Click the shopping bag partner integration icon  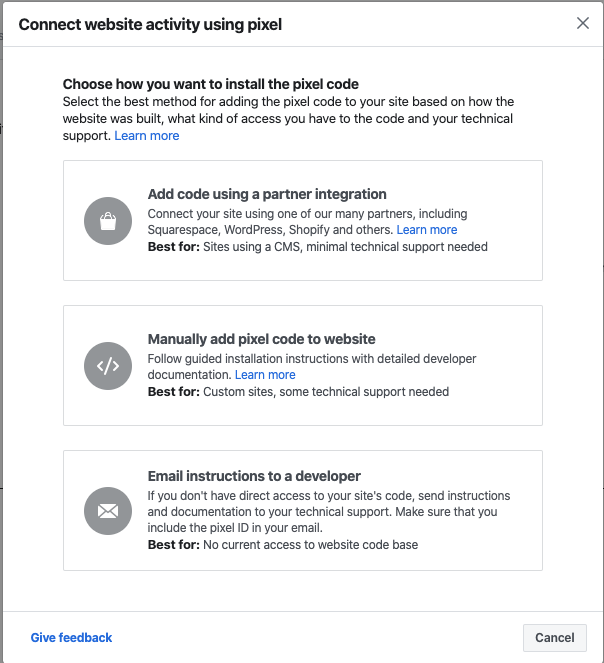click(x=108, y=221)
